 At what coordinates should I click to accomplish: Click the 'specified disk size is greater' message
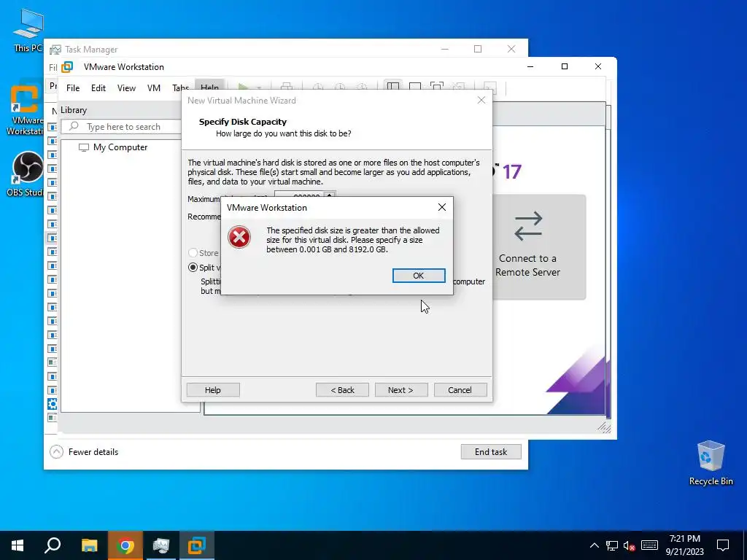[353, 240]
